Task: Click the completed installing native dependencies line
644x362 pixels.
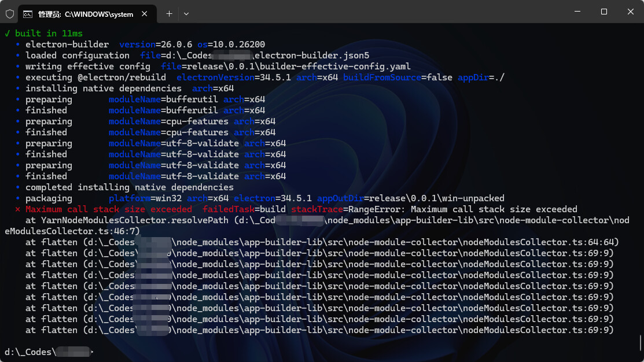Action: pyautogui.click(x=129, y=187)
